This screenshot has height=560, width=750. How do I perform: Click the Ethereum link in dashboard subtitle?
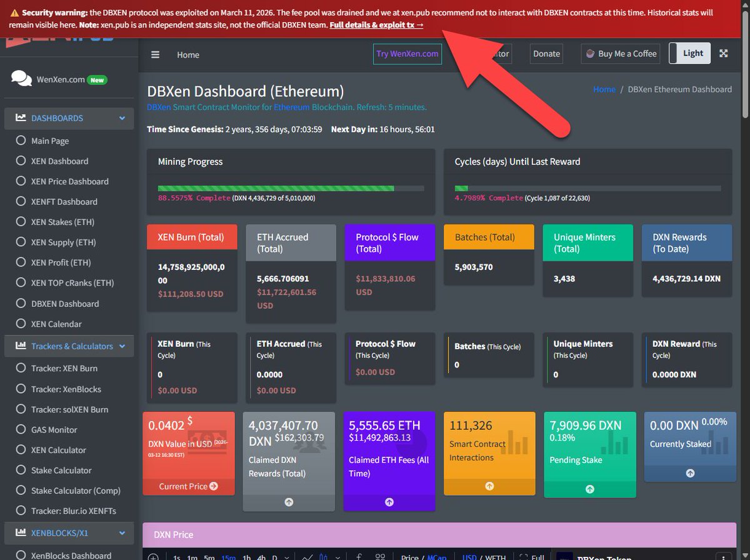coord(291,107)
